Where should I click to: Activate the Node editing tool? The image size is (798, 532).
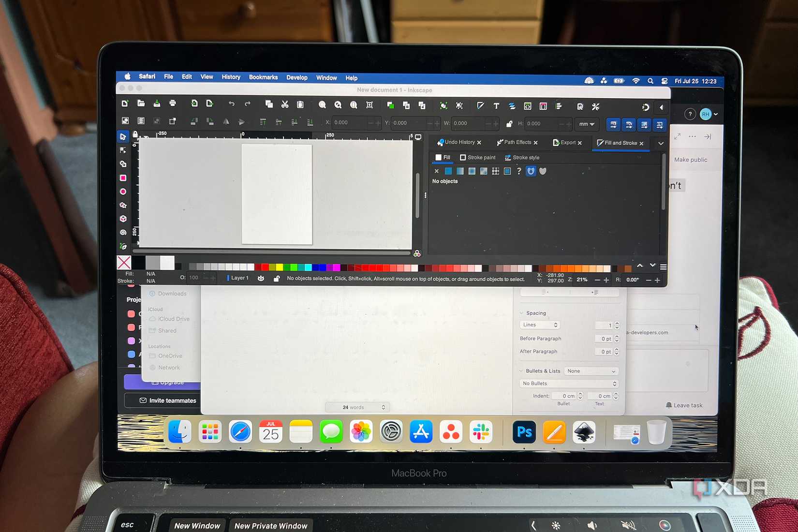(123, 150)
